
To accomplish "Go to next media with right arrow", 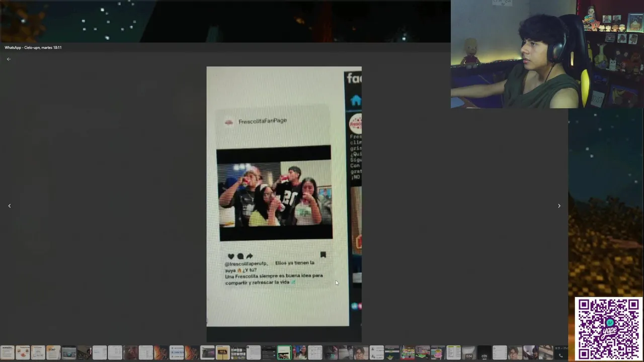I will (x=559, y=206).
